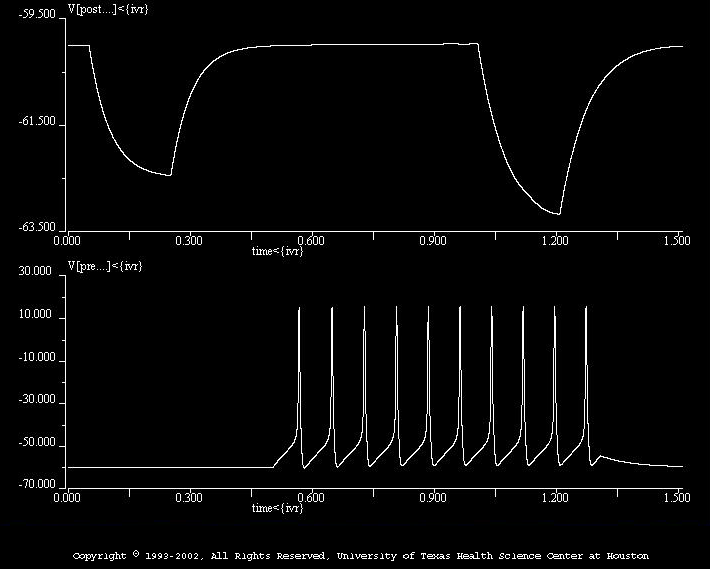710x569 pixels.
Task: Click the peak of the last presynaptic spike
Action: pyautogui.click(x=586, y=308)
